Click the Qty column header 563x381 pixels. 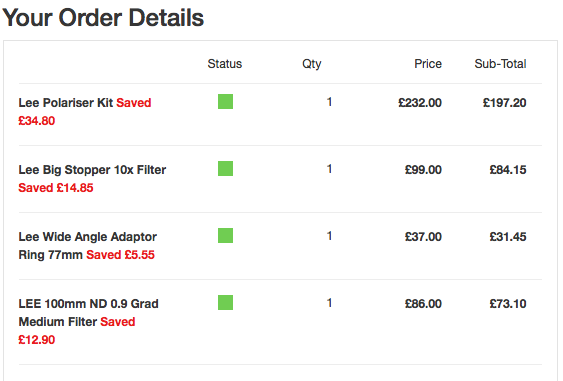tap(312, 64)
